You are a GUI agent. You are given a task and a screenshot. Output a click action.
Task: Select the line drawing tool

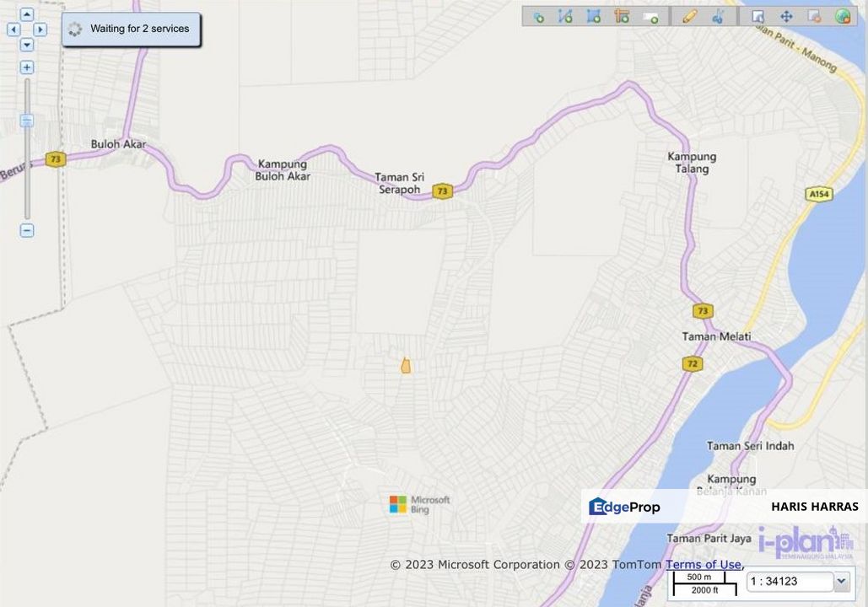(565, 15)
